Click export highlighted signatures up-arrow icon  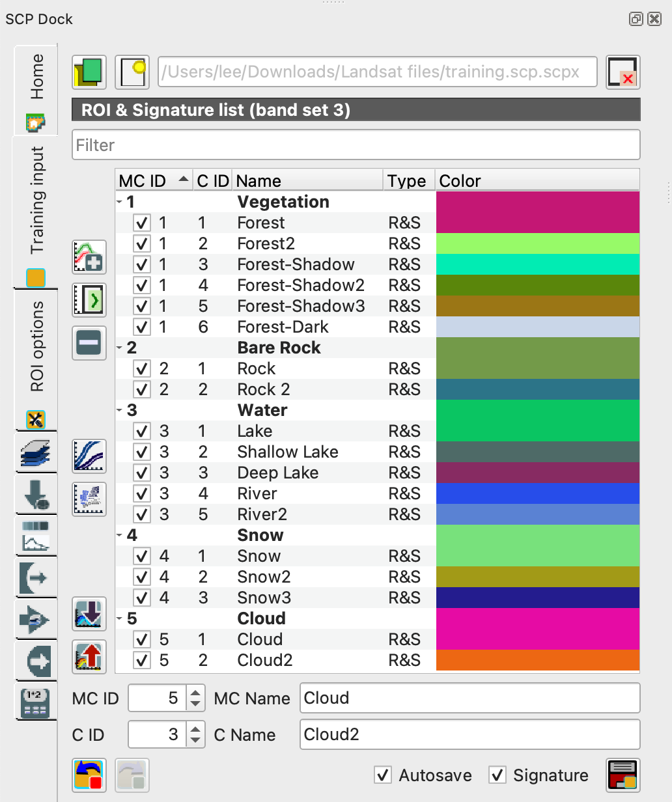coord(89,656)
